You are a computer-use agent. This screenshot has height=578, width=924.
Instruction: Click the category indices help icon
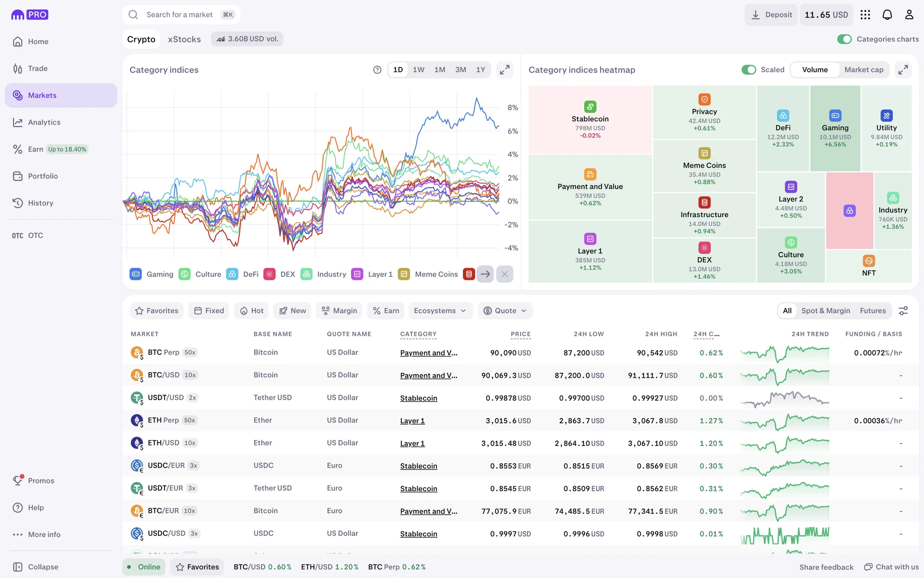click(377, 70)
